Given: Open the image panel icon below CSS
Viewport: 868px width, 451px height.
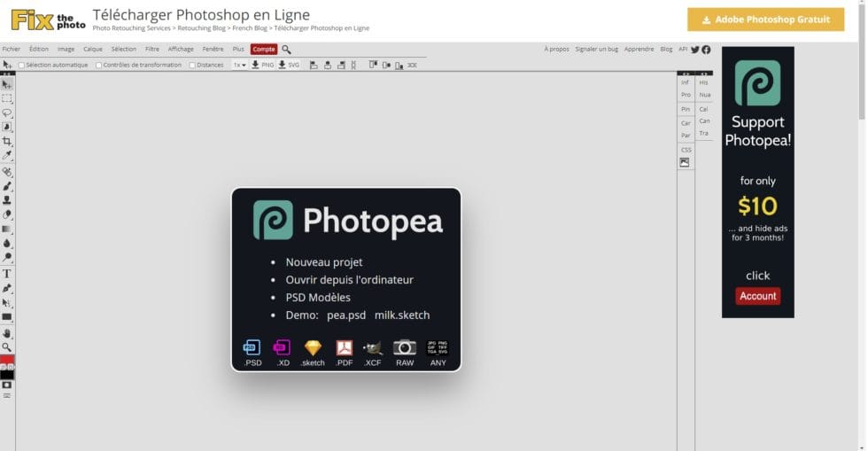Looking at the screenshot, I should point(685,162).
